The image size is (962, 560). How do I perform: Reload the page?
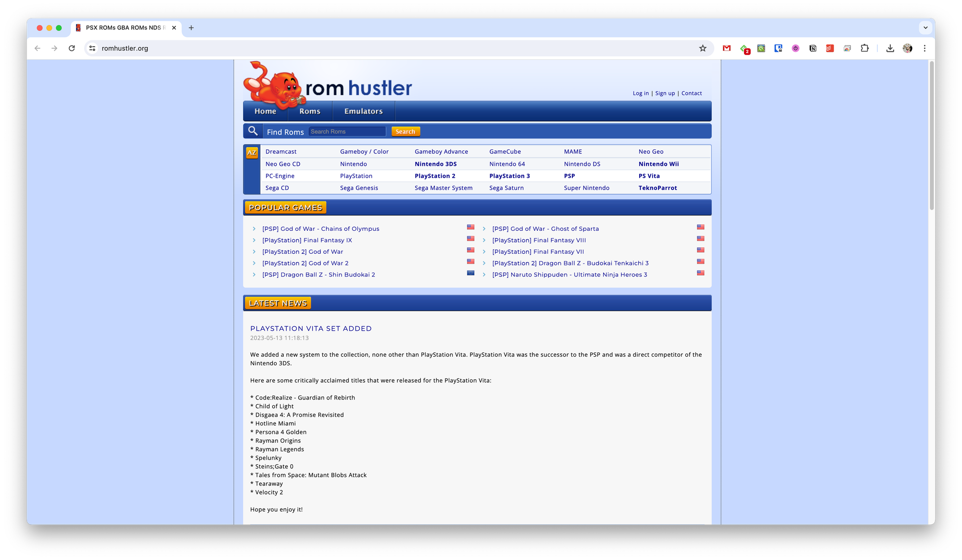tap(72, 48)
